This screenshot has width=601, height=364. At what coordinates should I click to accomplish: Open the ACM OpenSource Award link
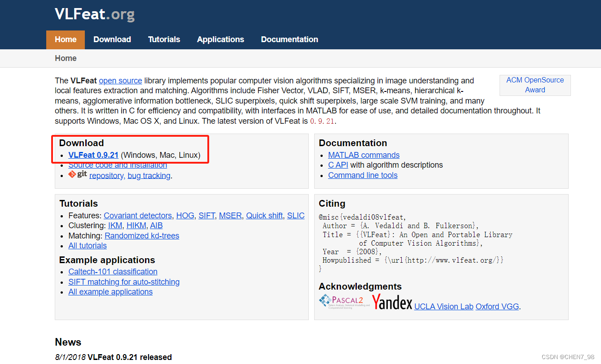(x=535, y=85)
